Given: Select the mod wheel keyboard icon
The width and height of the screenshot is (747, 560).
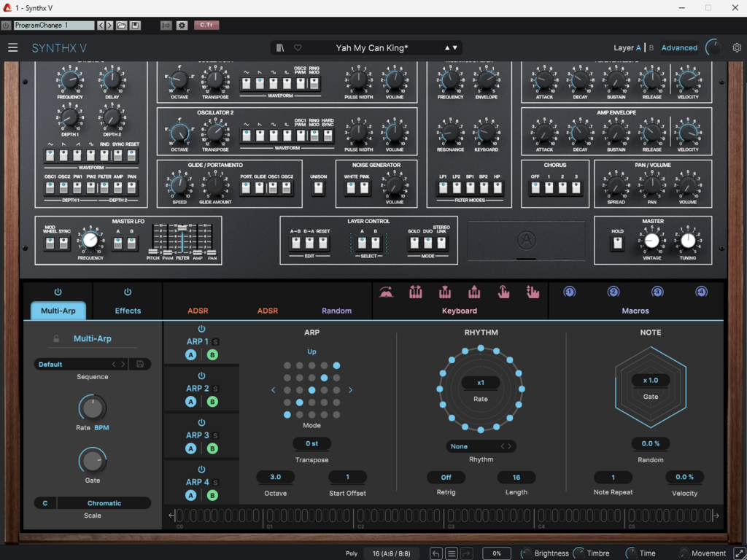Looking at the screenshot, I should (x=387, y=292).
